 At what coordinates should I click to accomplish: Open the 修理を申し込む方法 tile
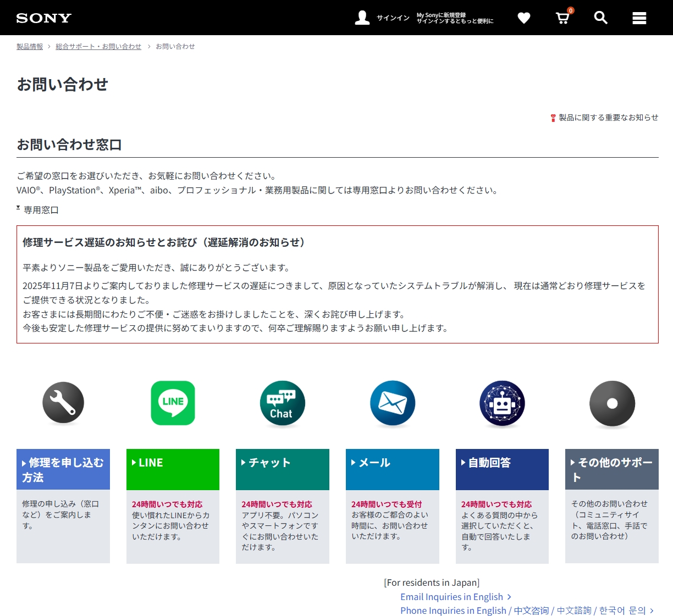click(63, 470)
